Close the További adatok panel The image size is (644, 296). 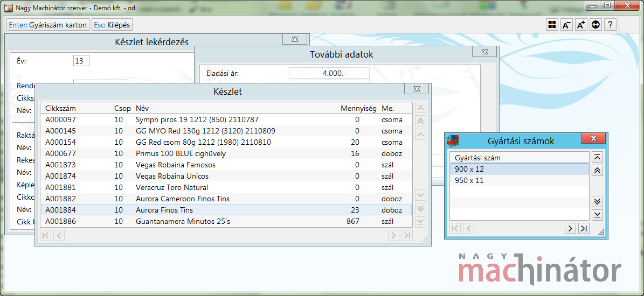(485, 52)
